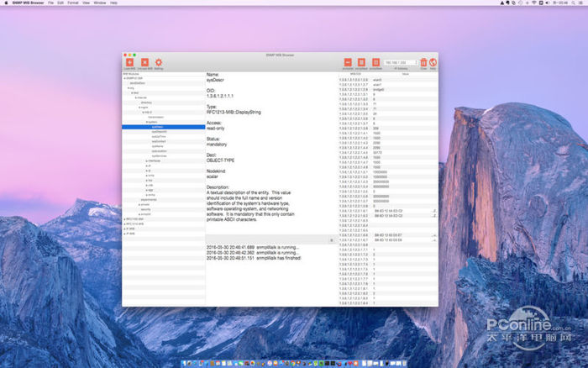Screen dimensions: 588x368
Task: Expand the RFC1155-SMI module
Action: [x=124, y=219]
